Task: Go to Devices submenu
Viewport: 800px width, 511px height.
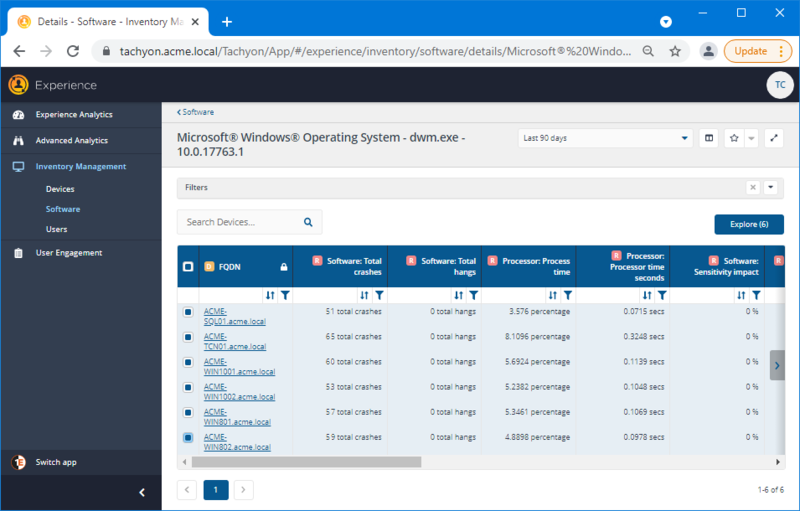Action: coord(60,189)
